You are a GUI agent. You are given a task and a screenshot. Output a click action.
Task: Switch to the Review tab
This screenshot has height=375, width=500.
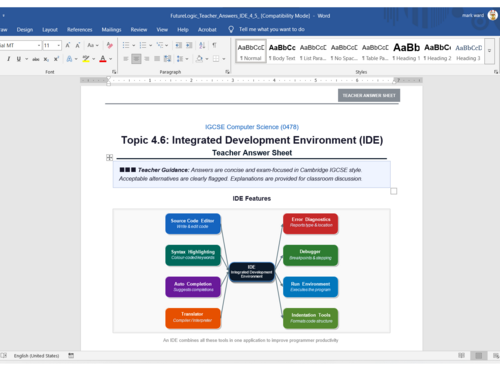click(x=139, y=30)
